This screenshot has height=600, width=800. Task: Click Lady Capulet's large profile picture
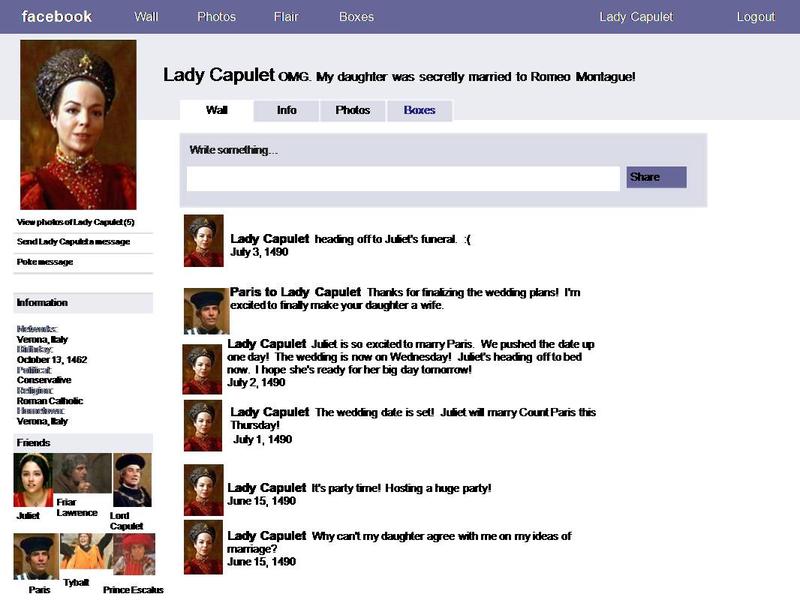pyautogui.click(x=78, y=125)
